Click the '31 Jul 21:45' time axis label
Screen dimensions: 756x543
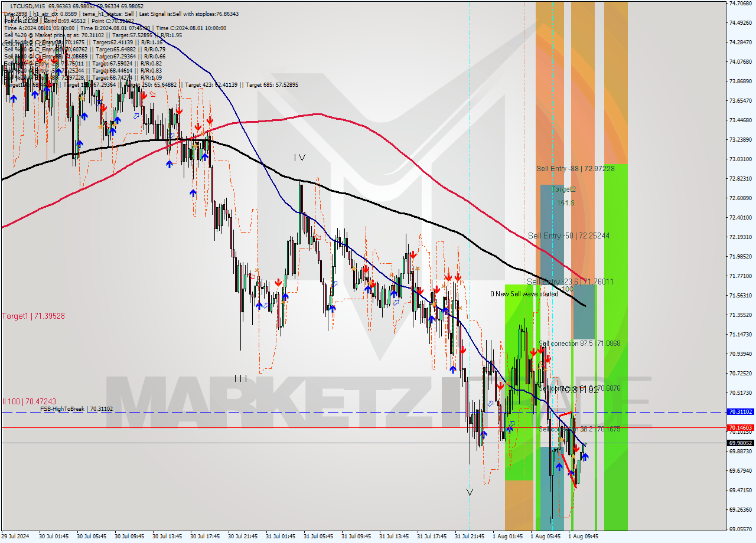470,537
